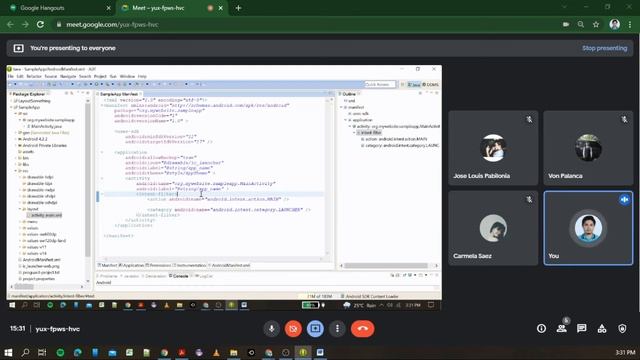Viewport: 640px width, 360px height.
Task: Mute the microphone in Meet
Action: click(271, 329)
